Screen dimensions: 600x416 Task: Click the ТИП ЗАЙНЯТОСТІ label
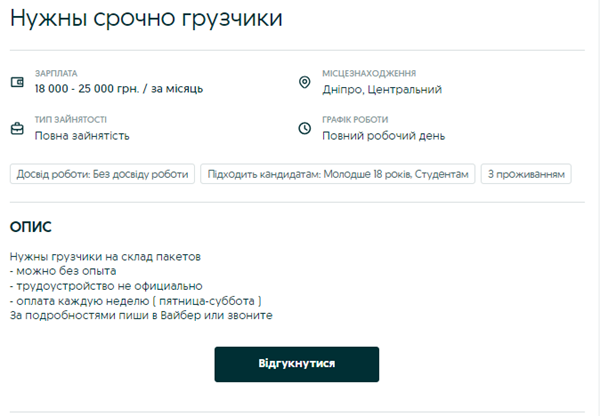coord(70,120)
